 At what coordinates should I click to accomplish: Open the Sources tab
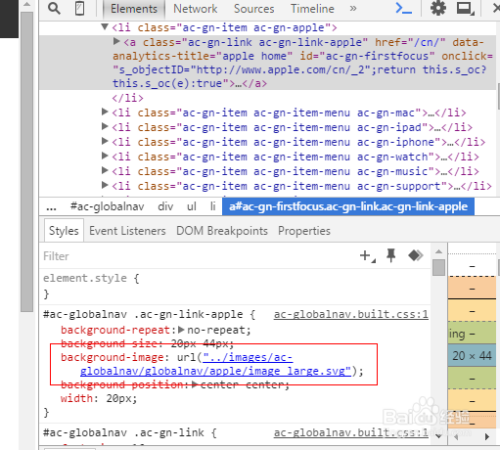(254, 9)
